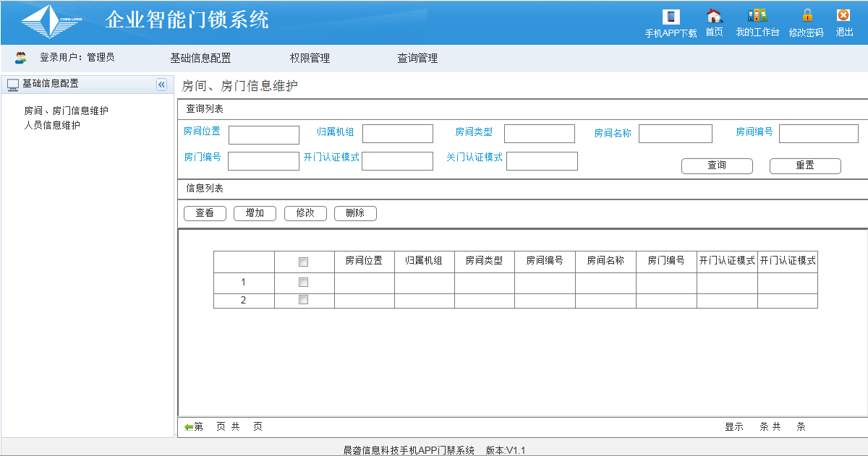Image resolution: width=868 pixels, height=456 pixels.
Task: Collapse the left sidebar panel
Action: [161, 85]
